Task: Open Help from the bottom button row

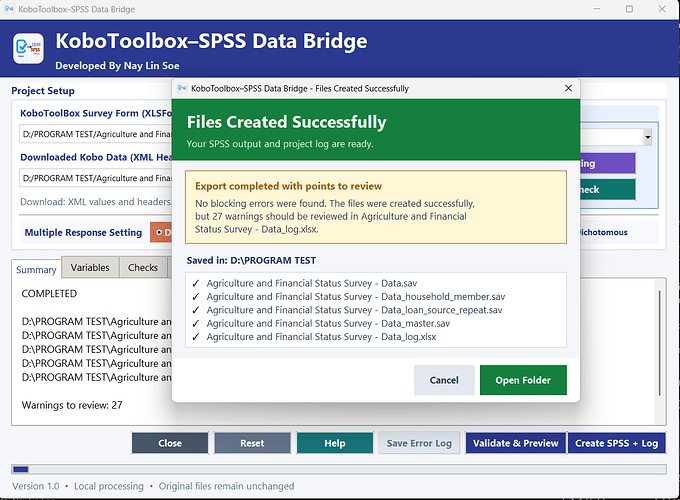Action: coord(335,443)
